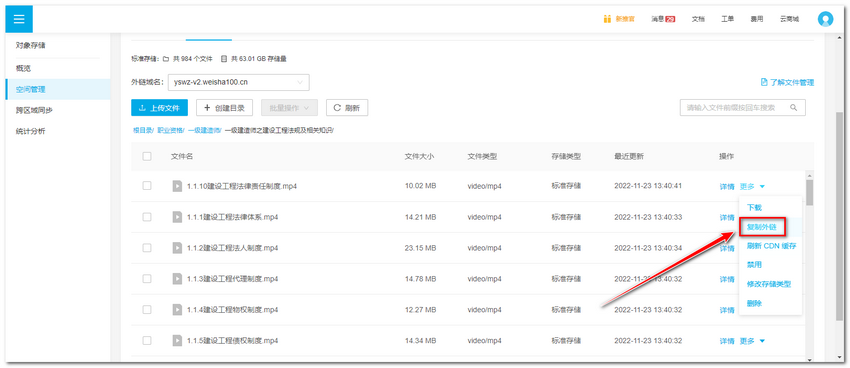Go to 根目录 in the breadcrumb
The height and width of the screenshot is (368, 850).
tap(143, 131)
